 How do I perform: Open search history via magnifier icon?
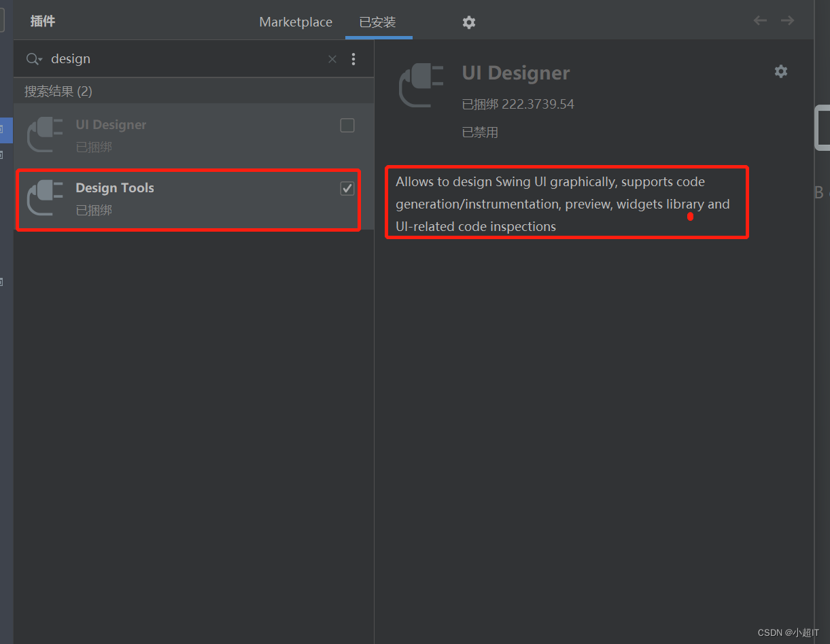point(34,59)
